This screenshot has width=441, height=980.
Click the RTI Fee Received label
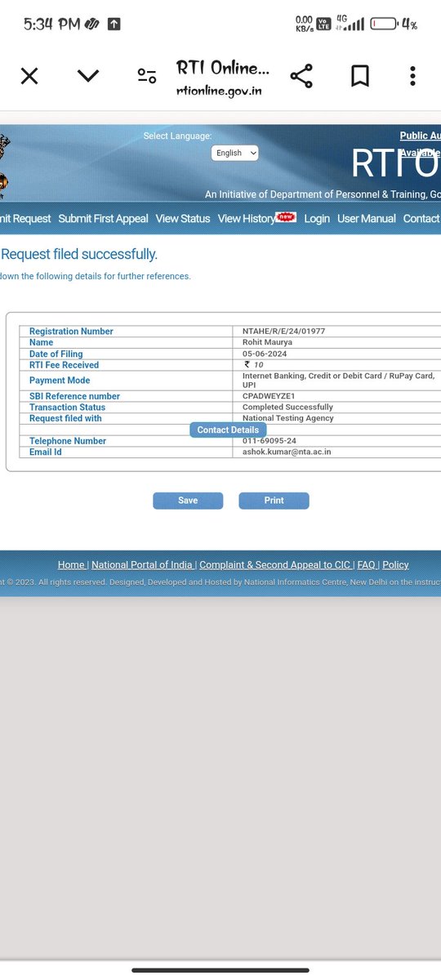coord(64,365)
